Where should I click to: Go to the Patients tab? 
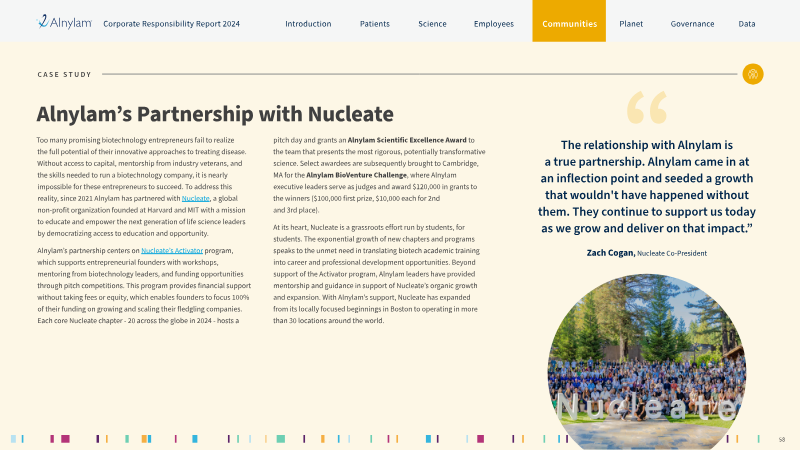coord(374,23)
